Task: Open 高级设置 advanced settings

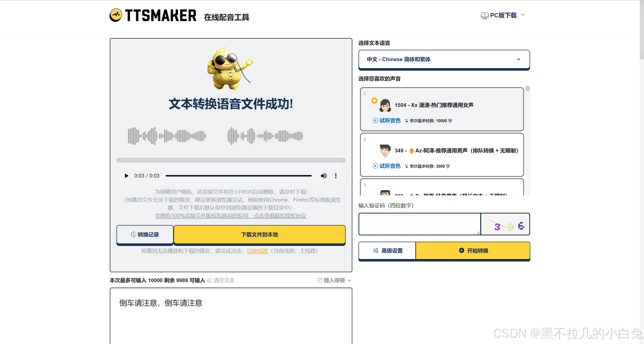Action: 387,251
